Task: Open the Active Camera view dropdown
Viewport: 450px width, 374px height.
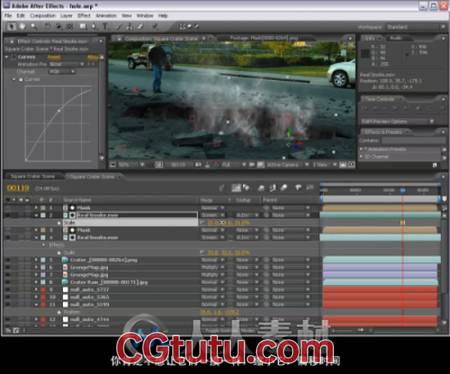Action: pos(286,165)
